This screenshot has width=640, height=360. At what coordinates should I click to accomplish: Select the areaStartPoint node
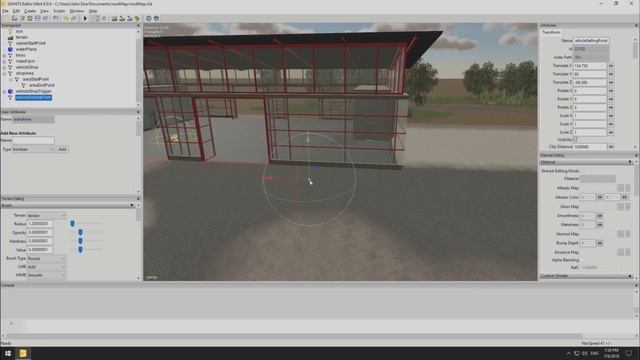point(36,79)
